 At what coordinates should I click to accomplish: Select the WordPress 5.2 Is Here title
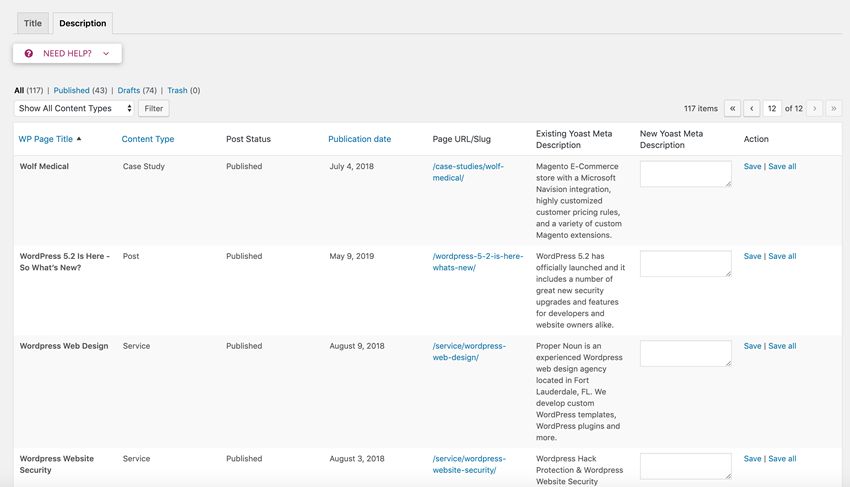[x=65, y=262]
